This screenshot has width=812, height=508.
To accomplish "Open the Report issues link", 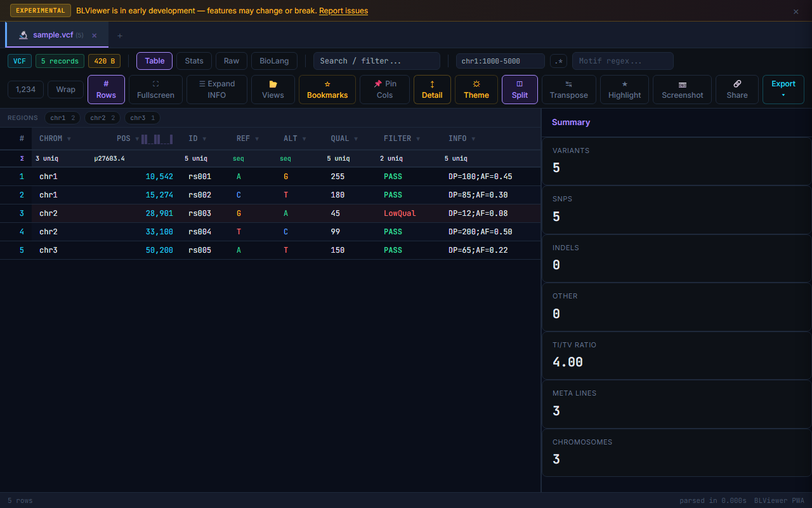I will click(x=343, y=10).
